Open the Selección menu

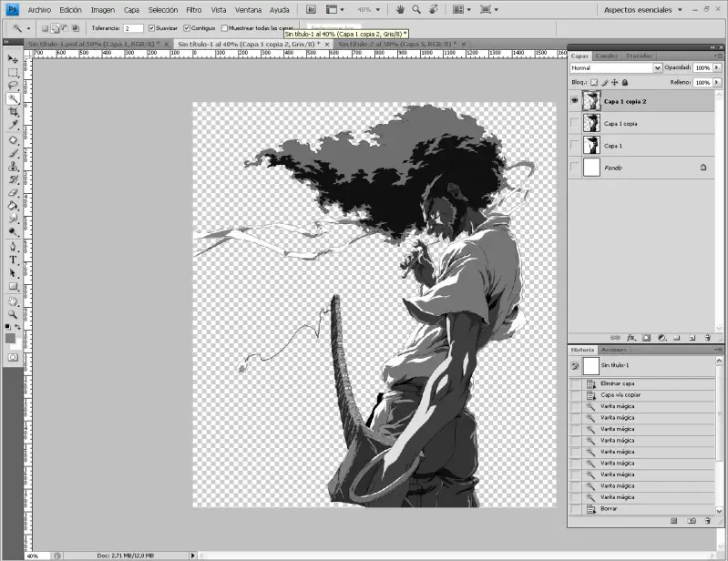[x=163, y=10]
